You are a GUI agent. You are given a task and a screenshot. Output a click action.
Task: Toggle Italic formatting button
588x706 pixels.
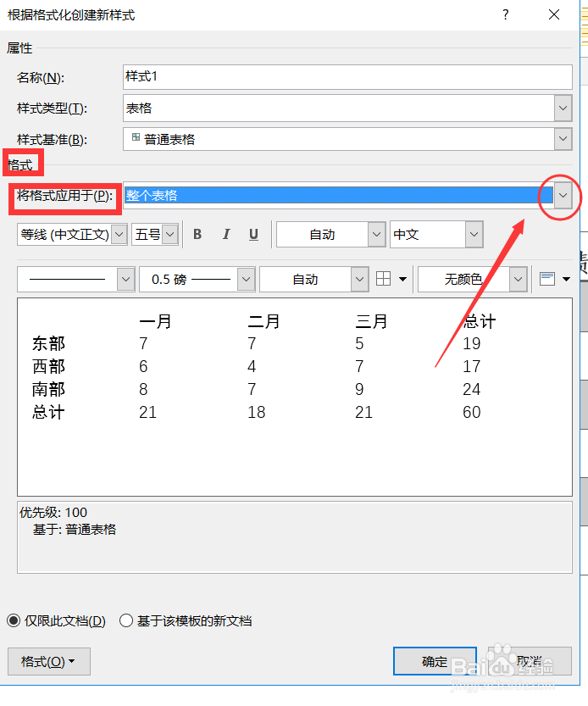(225, 234)
